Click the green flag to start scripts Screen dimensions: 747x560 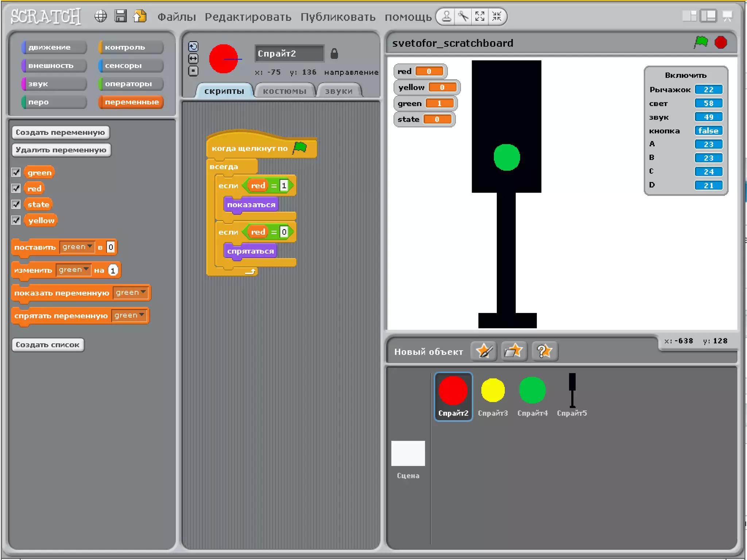pyautogui.click(x=701, y=42)
